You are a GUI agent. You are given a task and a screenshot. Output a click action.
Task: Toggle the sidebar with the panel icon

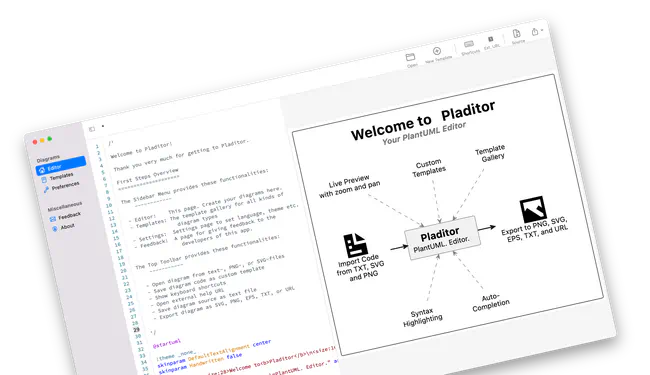click(x=92, y=129)
